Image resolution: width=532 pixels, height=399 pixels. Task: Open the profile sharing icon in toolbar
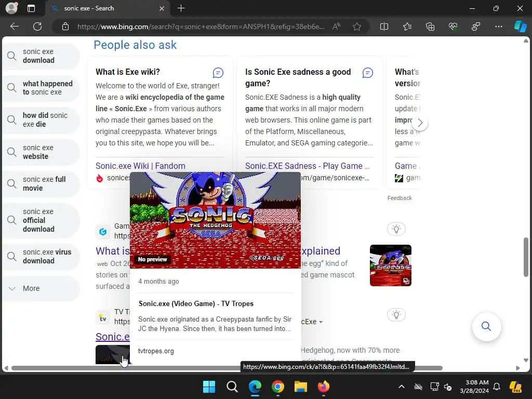coord(476,26)
